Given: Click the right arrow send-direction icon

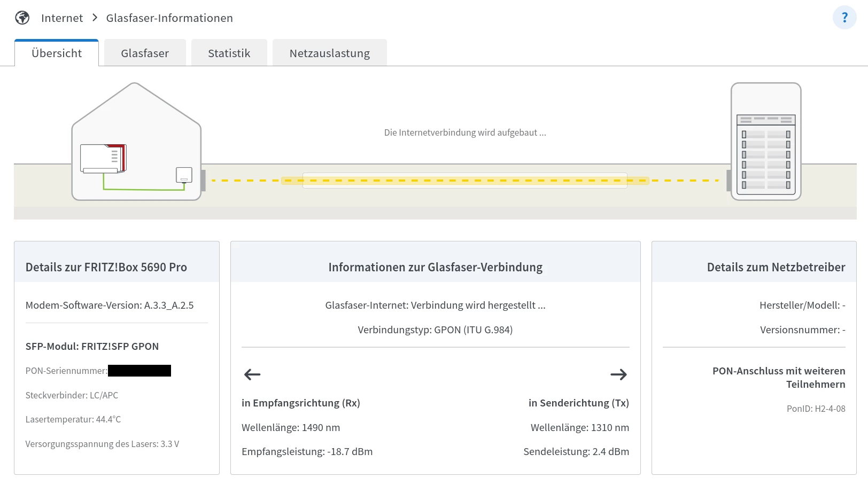Looking at the screenshot, I should point(618,374).
